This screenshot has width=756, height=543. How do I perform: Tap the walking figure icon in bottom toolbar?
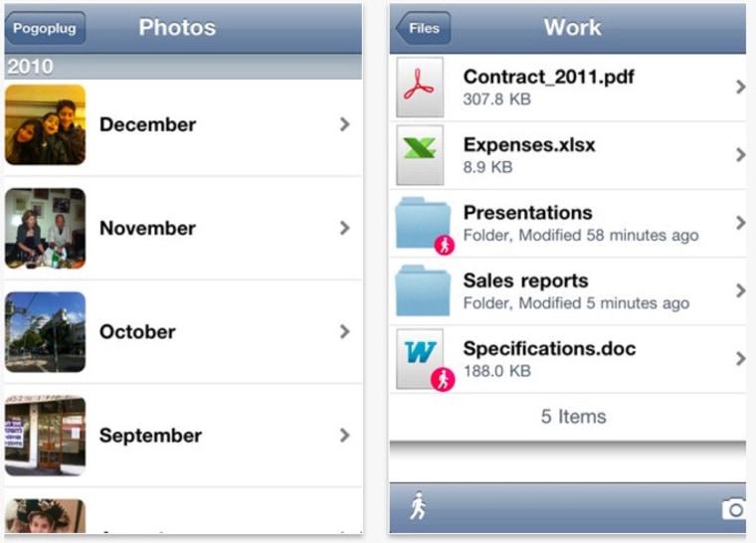point(419,506)
